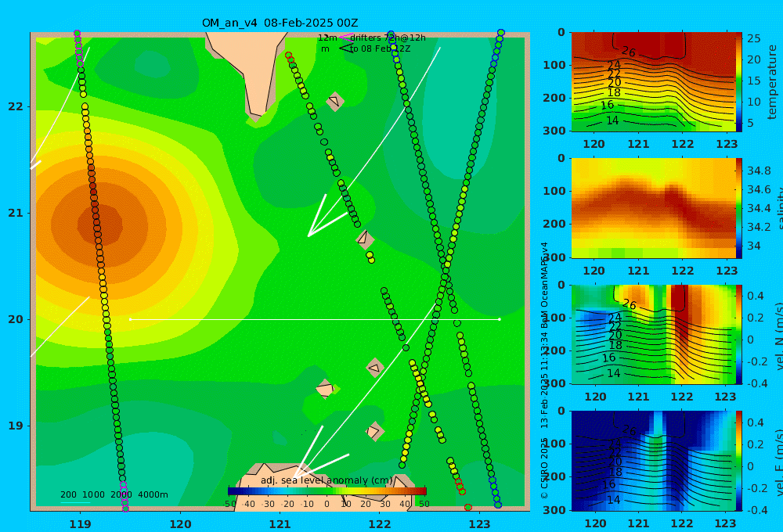Viewport: 783px width, 532px height.
Task: Click the 14 contour label in temperature panel
Action: pos(612,120)
